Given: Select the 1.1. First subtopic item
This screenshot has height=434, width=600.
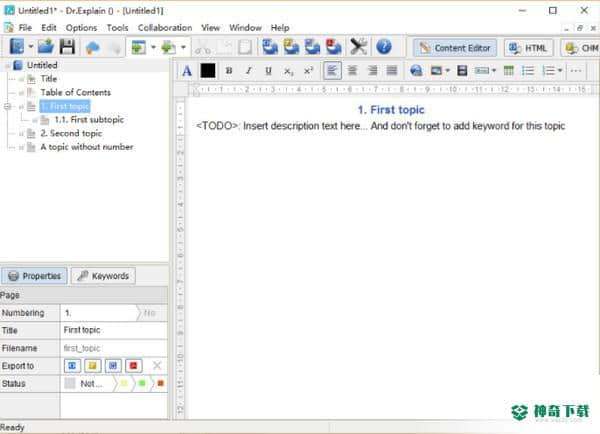Looking at the screenshot, I should coord(89,119).
